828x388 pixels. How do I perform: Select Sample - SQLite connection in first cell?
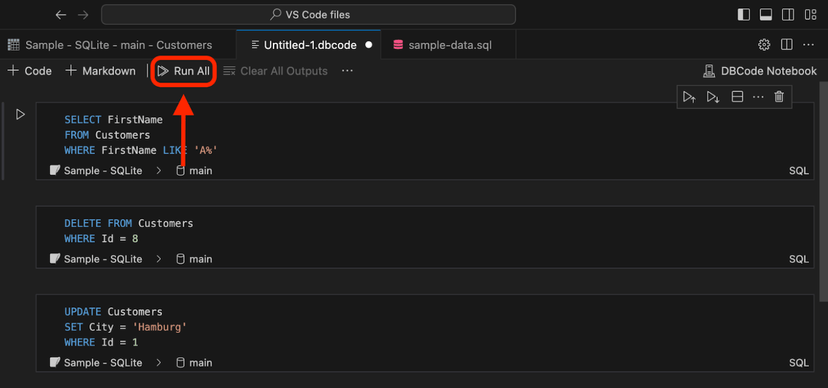pos(96,171)
